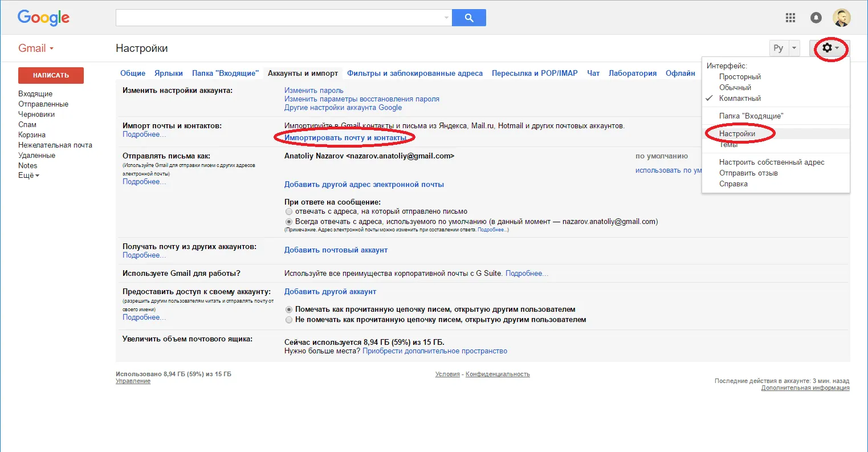
Task: Click Подробнее under Предоставить доступ
Action: click(x=144, y=317)
